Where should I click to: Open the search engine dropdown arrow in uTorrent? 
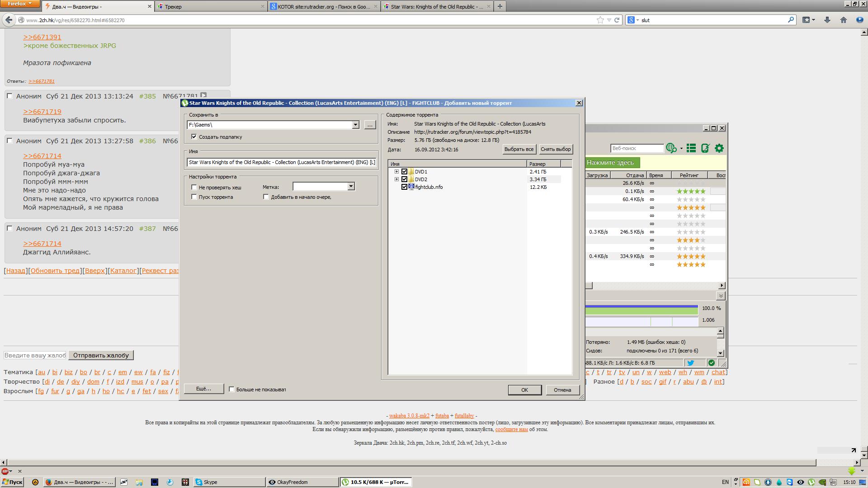click(681, 148)
